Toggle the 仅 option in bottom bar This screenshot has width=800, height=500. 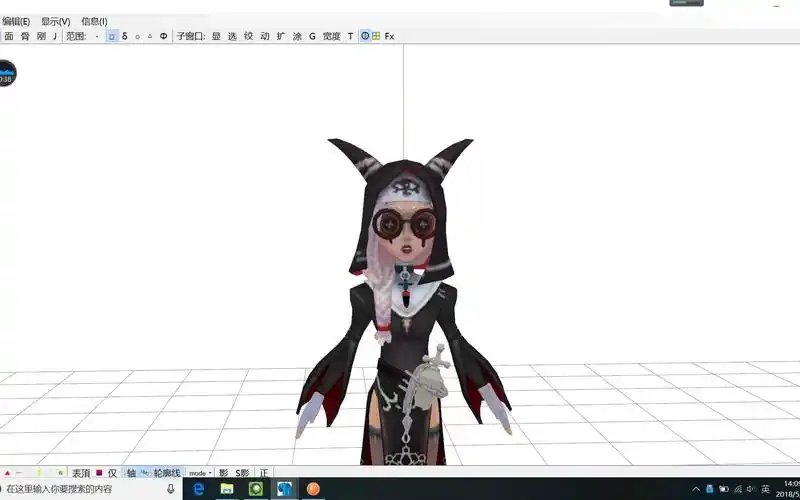112,473
